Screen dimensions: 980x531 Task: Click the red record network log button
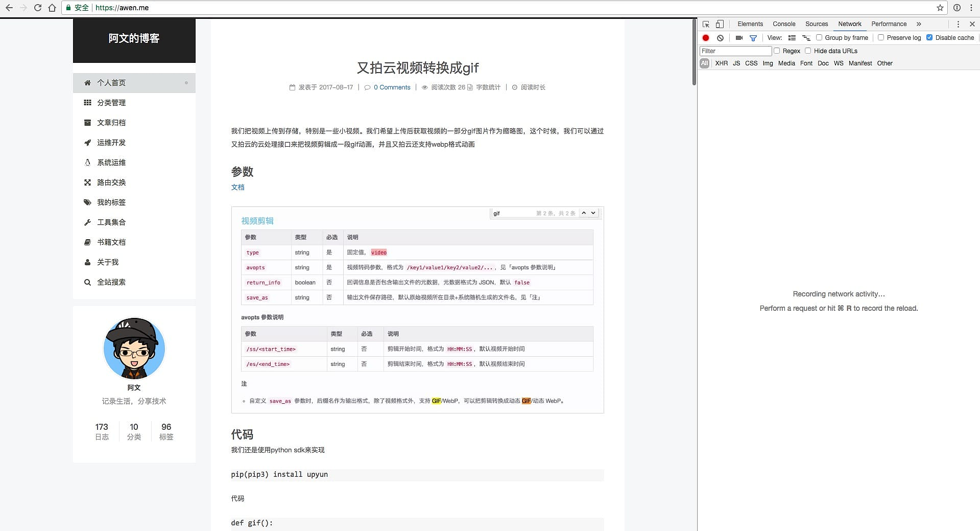(706, 38)
